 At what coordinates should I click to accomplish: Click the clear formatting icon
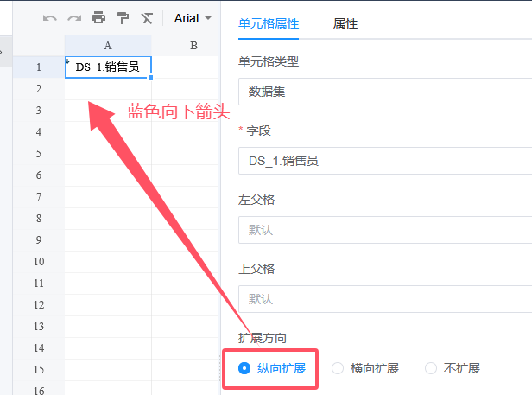click(147, 18)
